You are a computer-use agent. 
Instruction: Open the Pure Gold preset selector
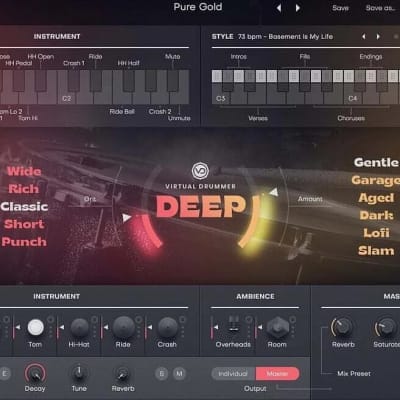[198, 7]
